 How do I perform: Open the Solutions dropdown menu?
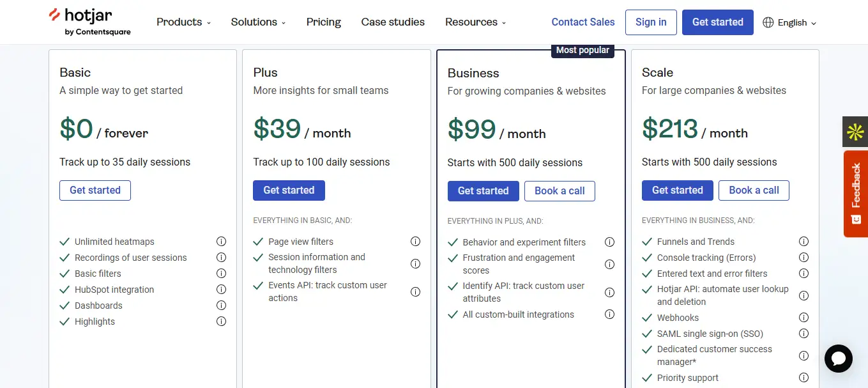pos(258,22)
